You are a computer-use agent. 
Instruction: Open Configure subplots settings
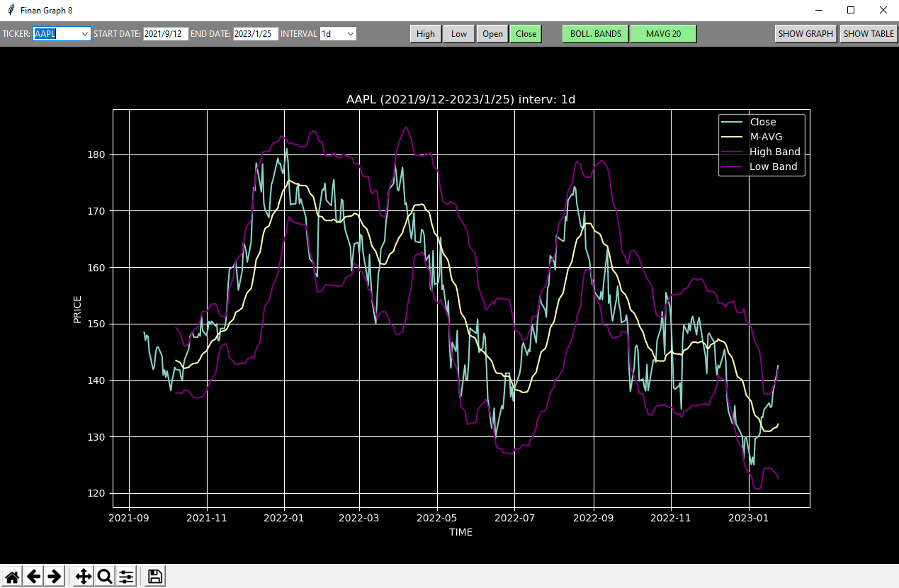click(126, 577)
